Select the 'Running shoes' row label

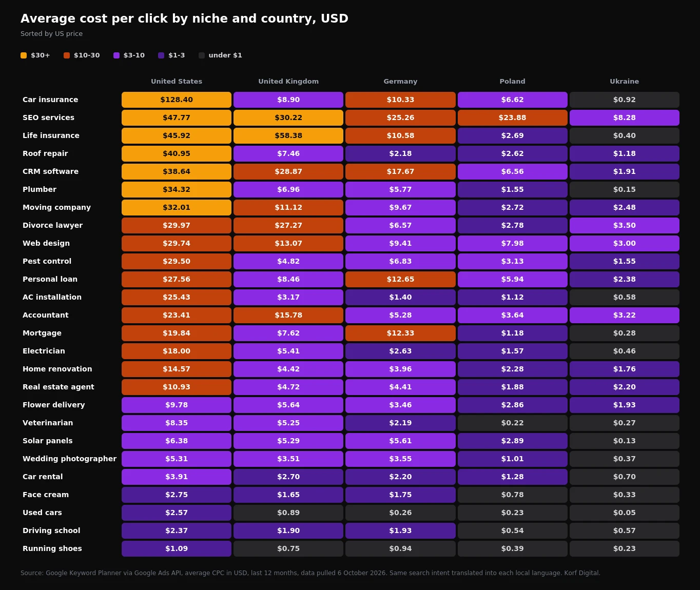tap(52, 548)
